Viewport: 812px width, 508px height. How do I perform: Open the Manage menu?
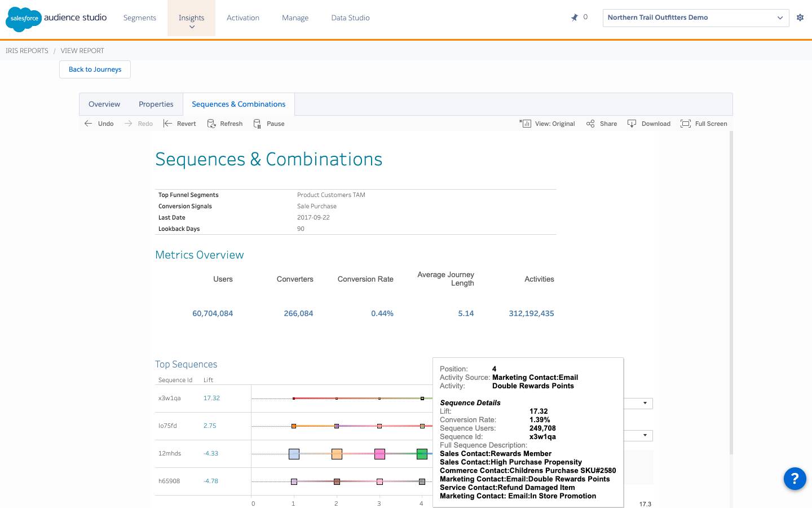(295, 18)
